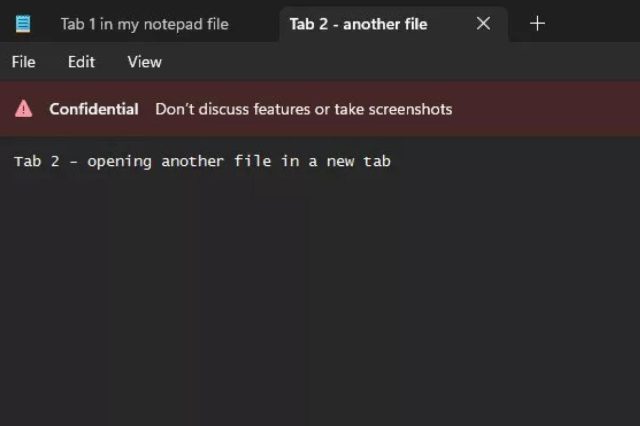Set cursor before "Tab 2" at line start

point(14,161)
